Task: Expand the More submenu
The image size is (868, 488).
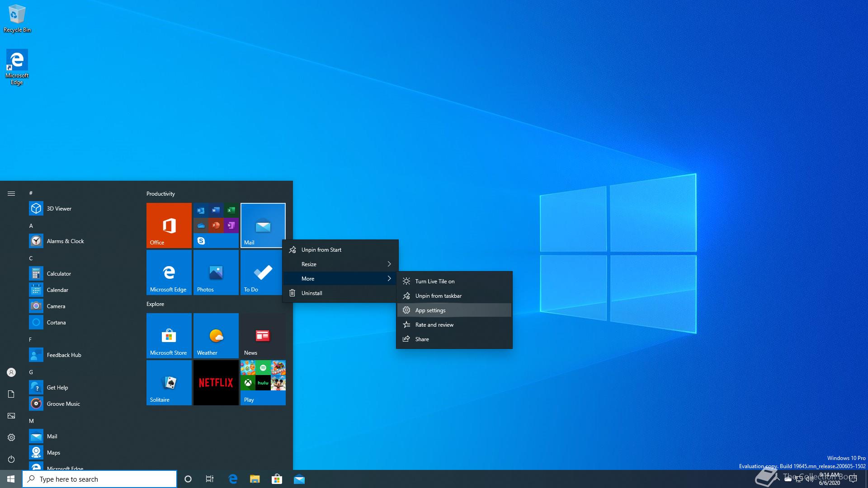Action: (340, 278)
